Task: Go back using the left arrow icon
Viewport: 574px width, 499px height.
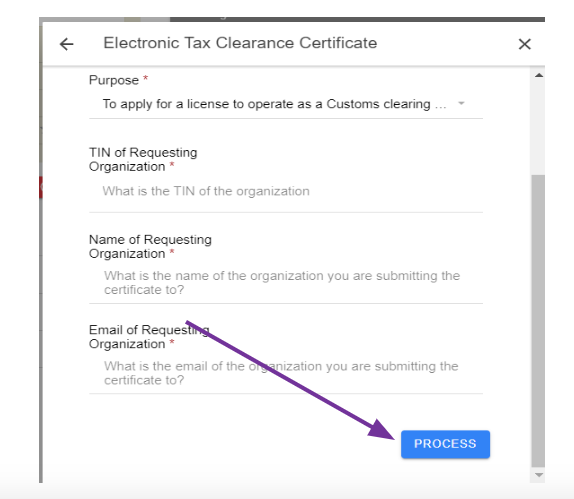Action: coord(67,44)
